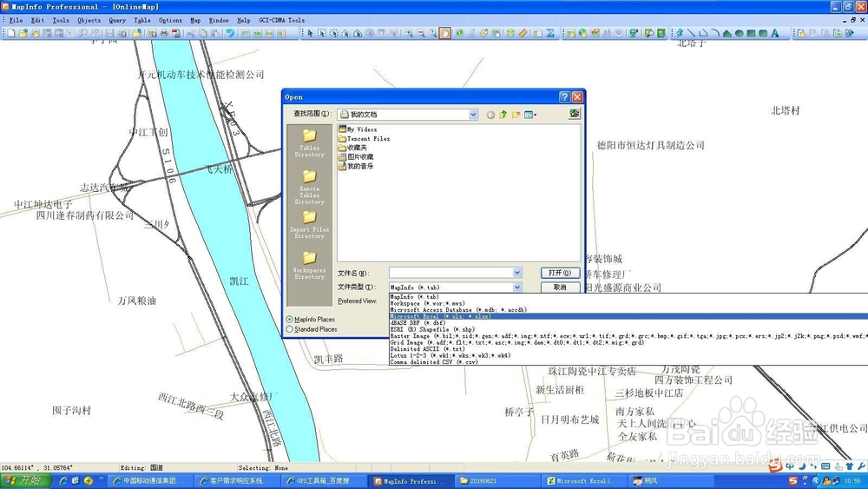
Task: Select the Grabber hand tool
Action: click(x=445, y=33)
